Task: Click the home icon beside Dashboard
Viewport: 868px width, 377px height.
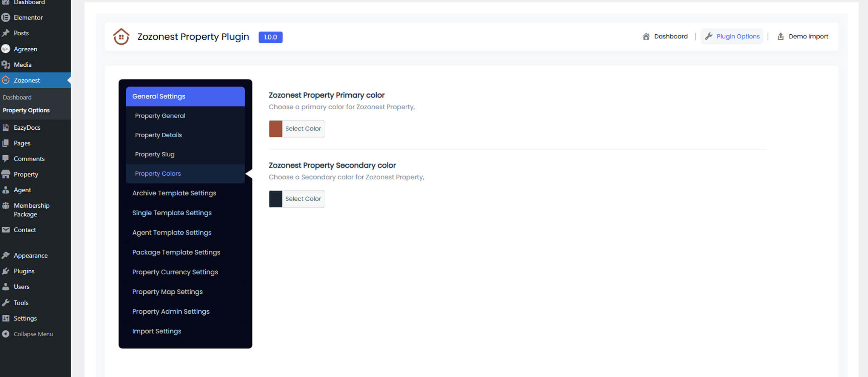Action: [x=646, y=37]
